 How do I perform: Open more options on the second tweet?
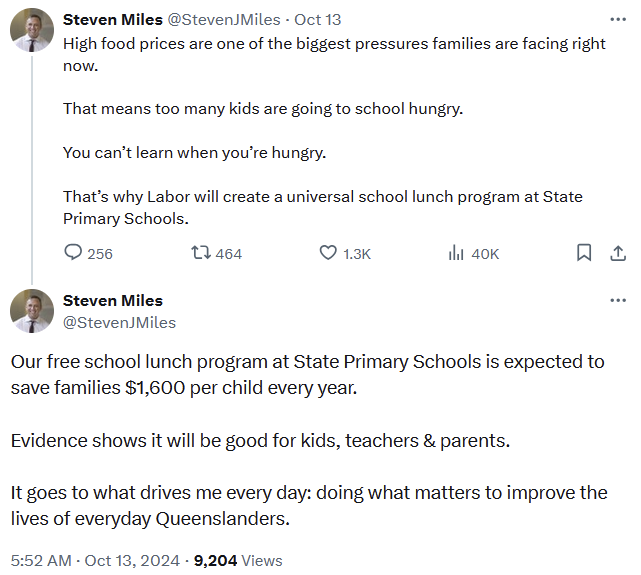pyautogui.click(x=618, y=301)
